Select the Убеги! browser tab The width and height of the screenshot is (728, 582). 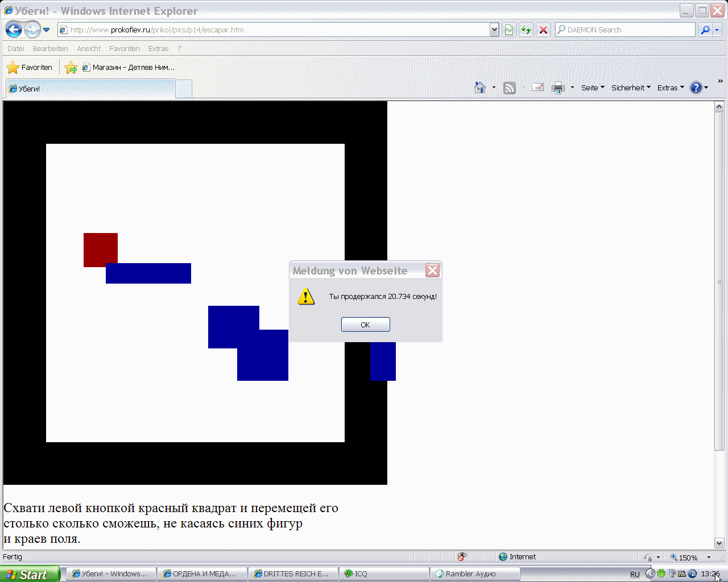click(90, 89)
